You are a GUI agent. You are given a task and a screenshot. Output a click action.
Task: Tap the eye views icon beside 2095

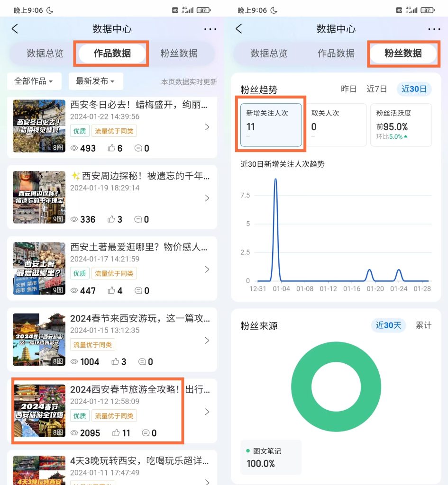[74, 433]
